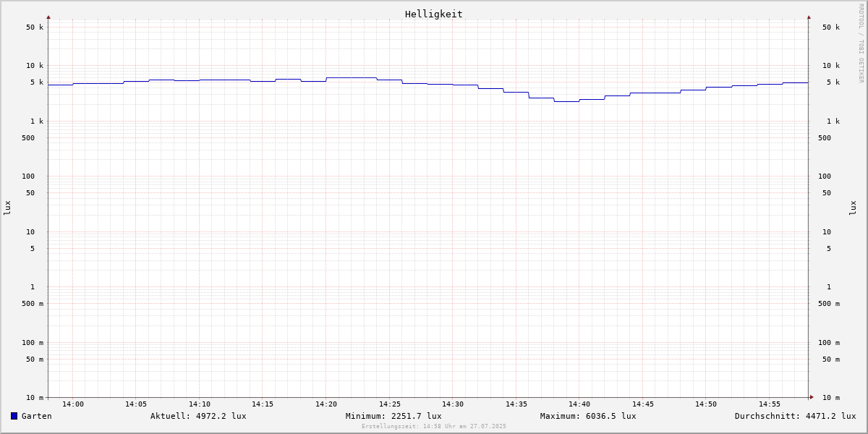Click the right axis 5 k label
Image resolution: width=868 pixels, height=434 pixels.
tap(833, 82)
